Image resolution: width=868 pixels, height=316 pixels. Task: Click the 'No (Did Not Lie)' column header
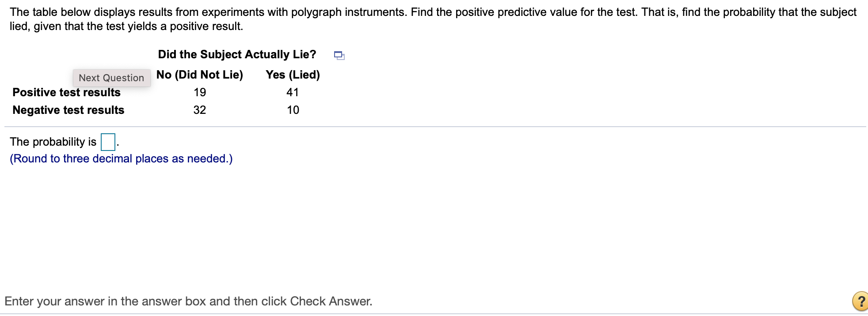pyautogui.click(x=200, y=75)
